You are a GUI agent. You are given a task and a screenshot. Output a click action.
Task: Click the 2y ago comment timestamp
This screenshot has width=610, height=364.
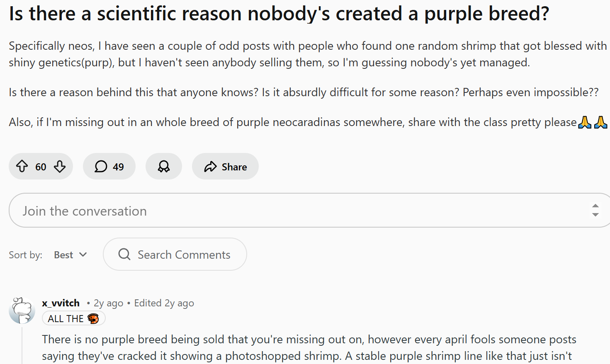[108, 303]
